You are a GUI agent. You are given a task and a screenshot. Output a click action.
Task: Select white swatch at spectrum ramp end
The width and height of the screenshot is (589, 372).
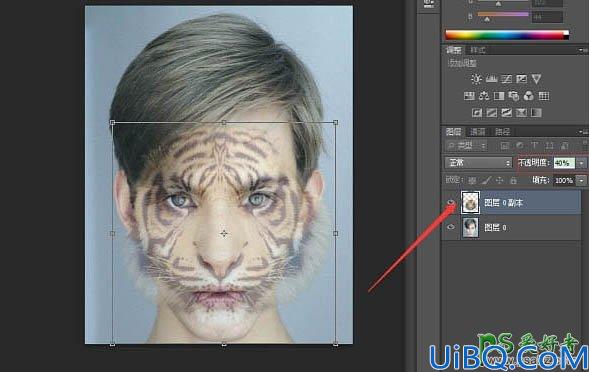click(x=566, y=33)
